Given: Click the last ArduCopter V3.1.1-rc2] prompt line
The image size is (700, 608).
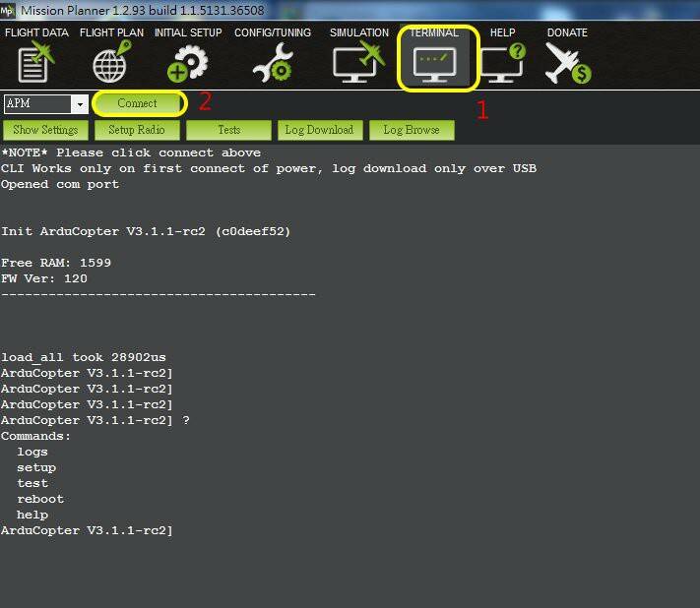Looking at the screenshot, I should click(87, 530).
